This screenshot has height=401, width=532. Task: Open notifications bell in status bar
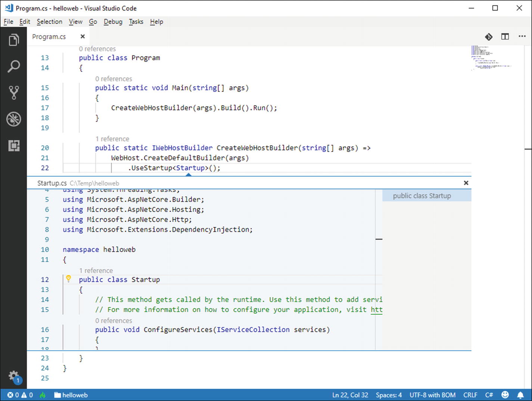[520, 395]
